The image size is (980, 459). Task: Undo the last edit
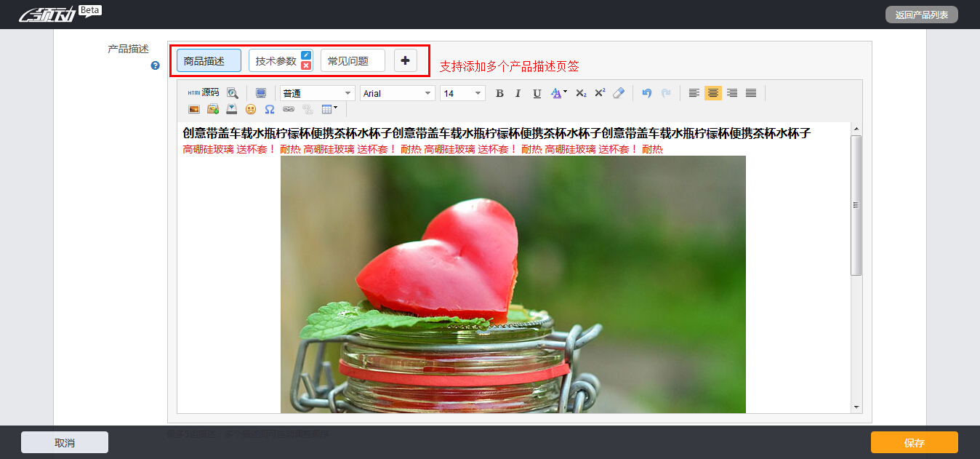(x=647, y=93)
